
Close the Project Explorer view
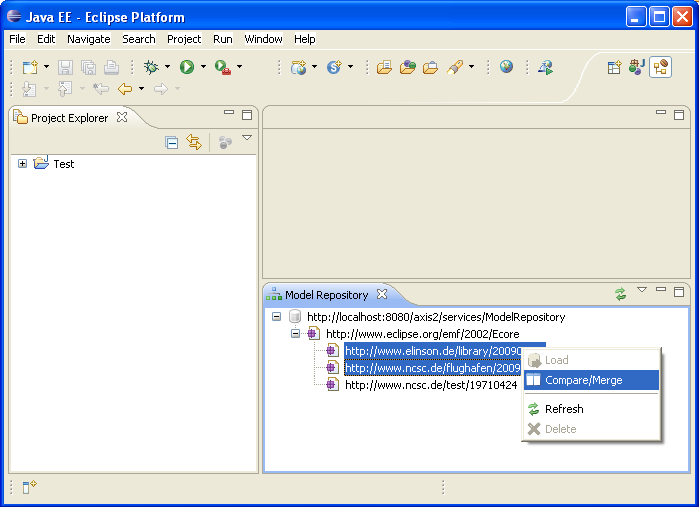pyautogui.click(x=122, y=117)
